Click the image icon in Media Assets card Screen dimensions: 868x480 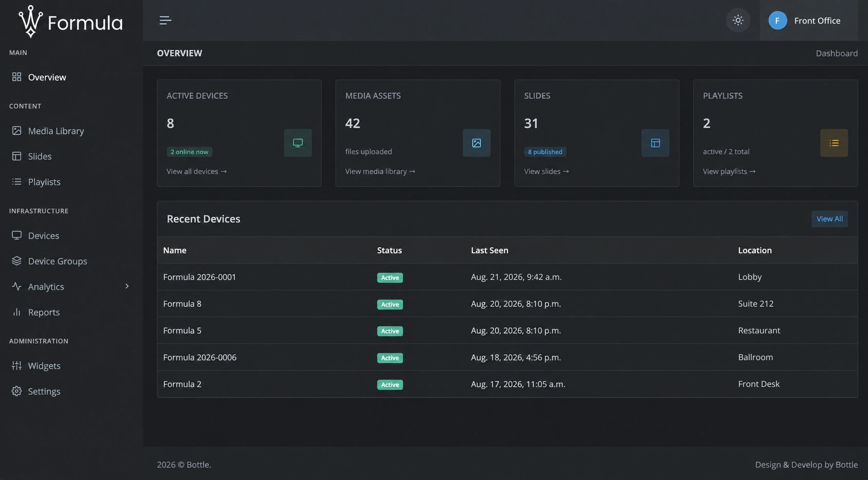coord(476,143)
